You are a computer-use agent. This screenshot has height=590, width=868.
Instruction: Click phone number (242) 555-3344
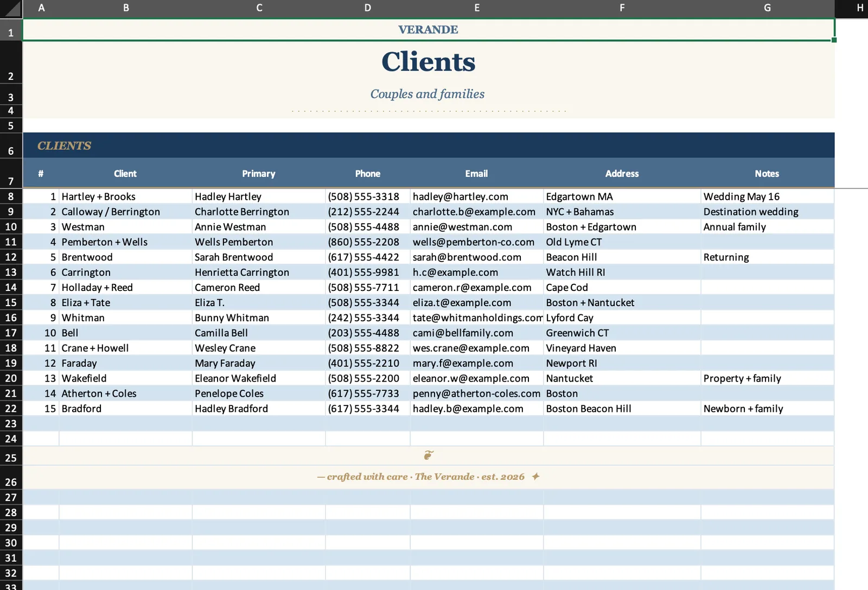363,318
